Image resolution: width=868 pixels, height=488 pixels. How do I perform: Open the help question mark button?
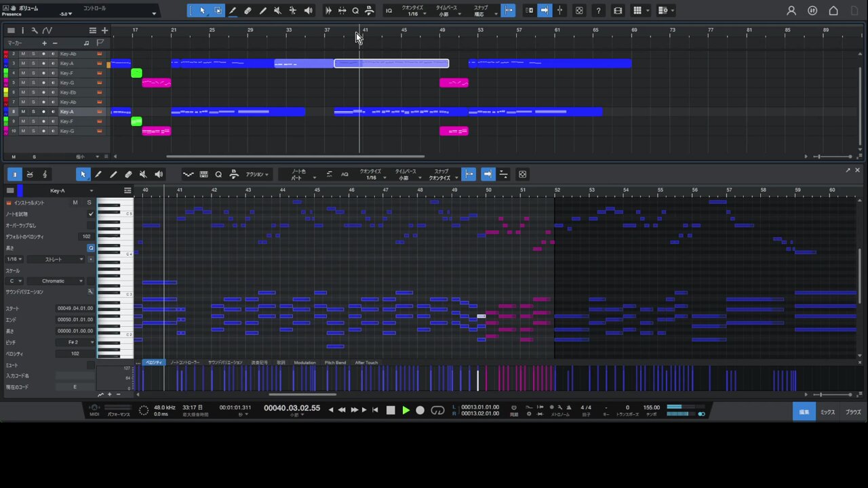pyautogui.click(x=598, y=11)
